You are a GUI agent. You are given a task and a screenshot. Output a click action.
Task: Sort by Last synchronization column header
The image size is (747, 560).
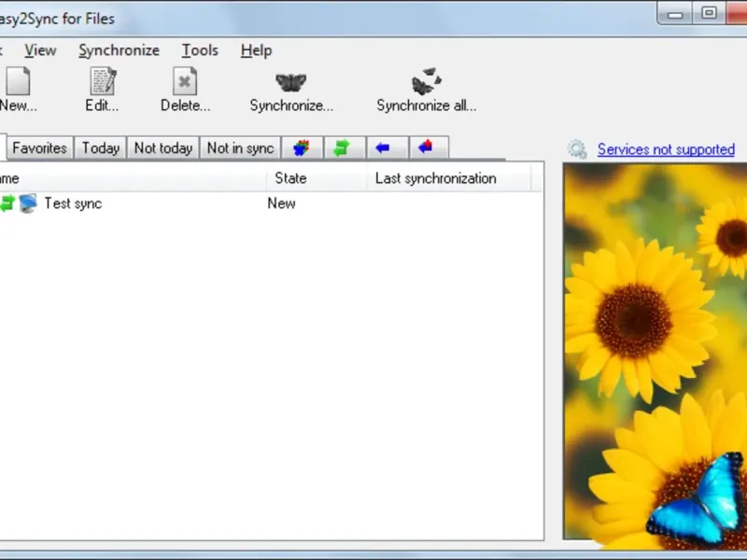click(448, 178)
